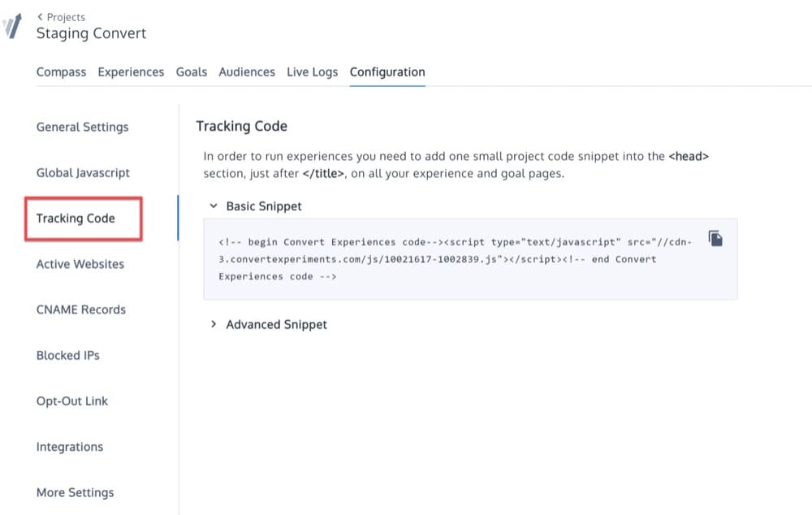Open the Goals tab

click(192, 72)
